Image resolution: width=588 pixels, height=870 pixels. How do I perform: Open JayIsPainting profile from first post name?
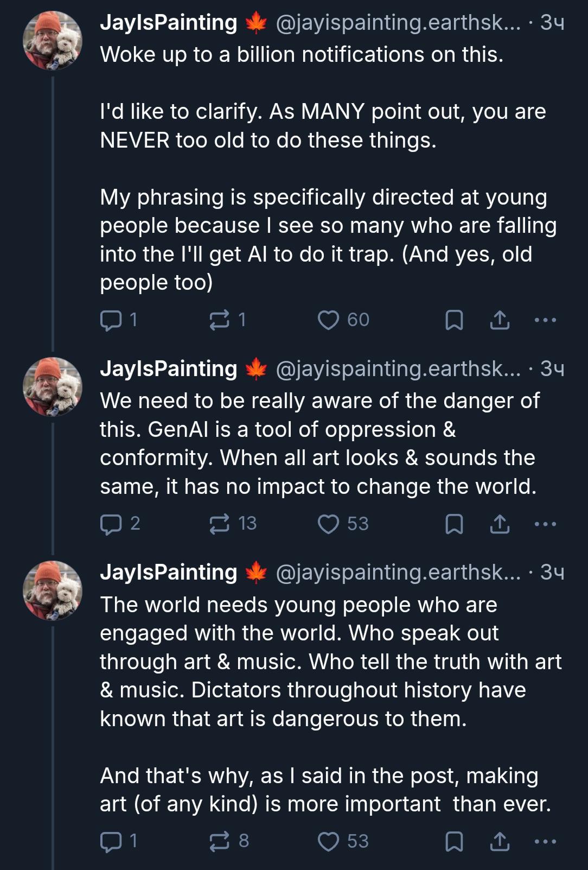click(168, 23)
